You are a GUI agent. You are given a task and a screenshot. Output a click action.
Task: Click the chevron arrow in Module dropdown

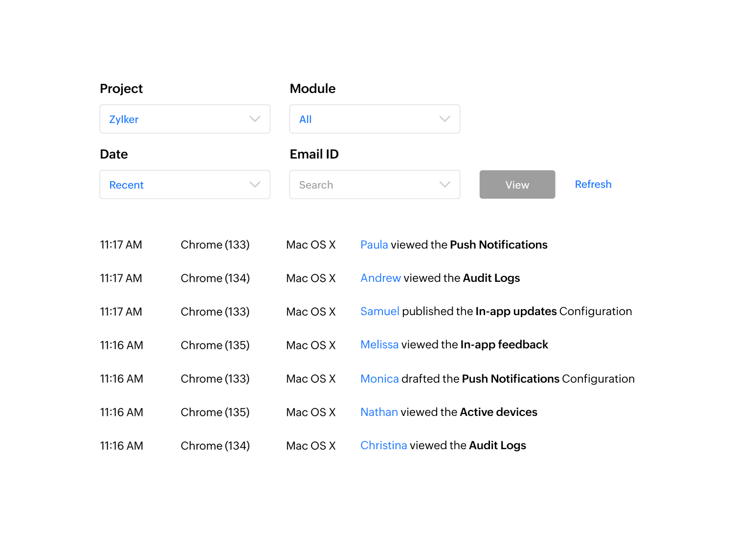coord(445,119)
